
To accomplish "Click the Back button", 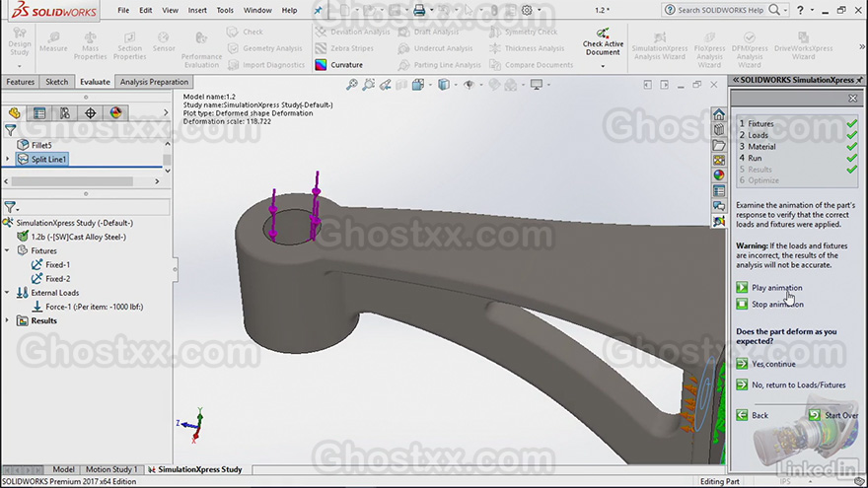I will [753, 415].
